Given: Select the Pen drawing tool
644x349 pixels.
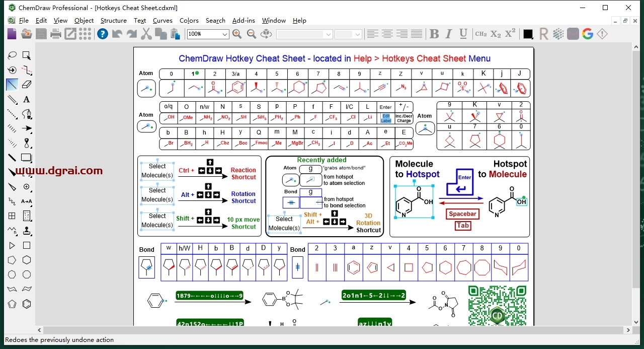Looking at the screenshot, I should coord(27,114).
